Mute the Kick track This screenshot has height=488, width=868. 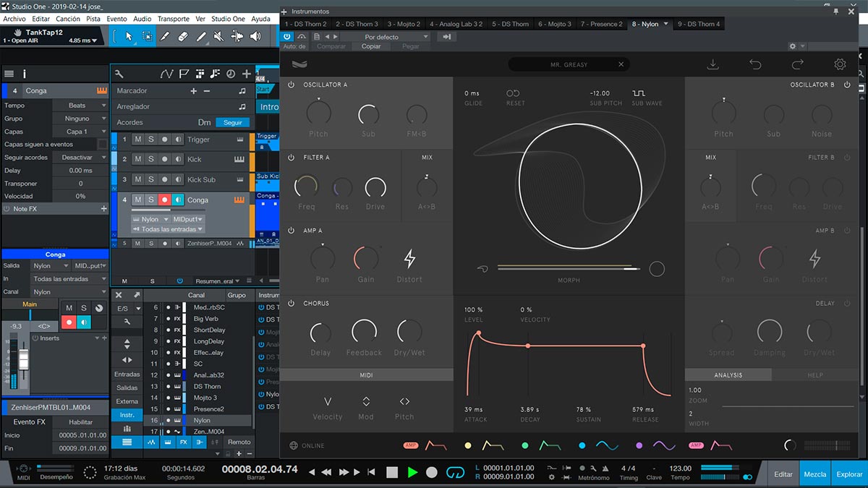click(138, 159)
